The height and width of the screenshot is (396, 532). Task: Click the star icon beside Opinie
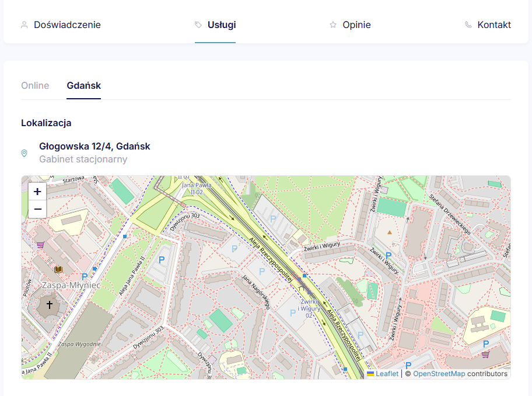(x=333, y=25)
